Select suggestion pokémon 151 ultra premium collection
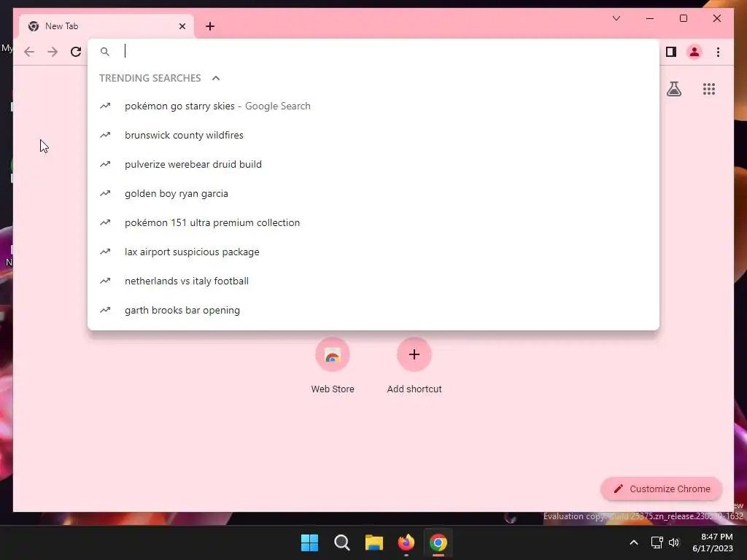This screenshot has height=560, width=747. (373, 222)
